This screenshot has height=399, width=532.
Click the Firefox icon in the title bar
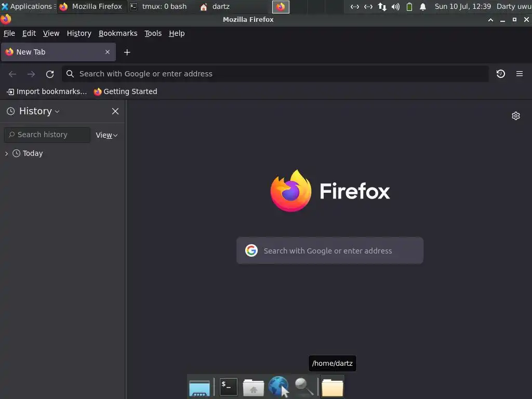tap(6, 19)
